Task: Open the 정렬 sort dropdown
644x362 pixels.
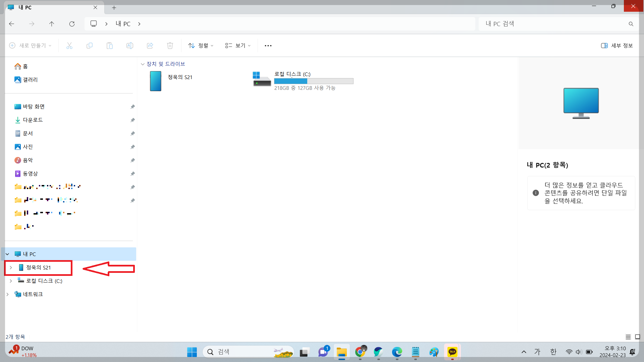Action: (x=200, y=46)
